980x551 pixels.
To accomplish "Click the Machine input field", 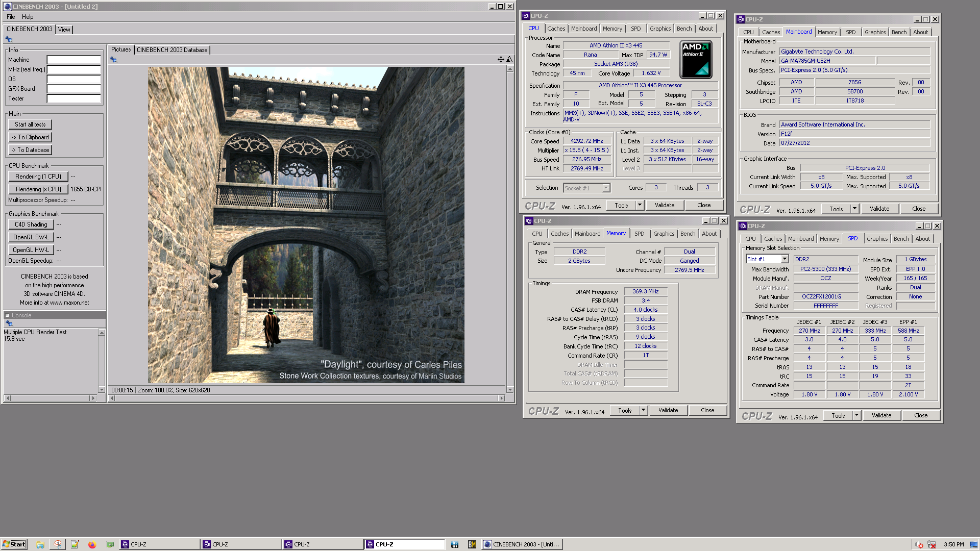I will click(x=74, y=60).
